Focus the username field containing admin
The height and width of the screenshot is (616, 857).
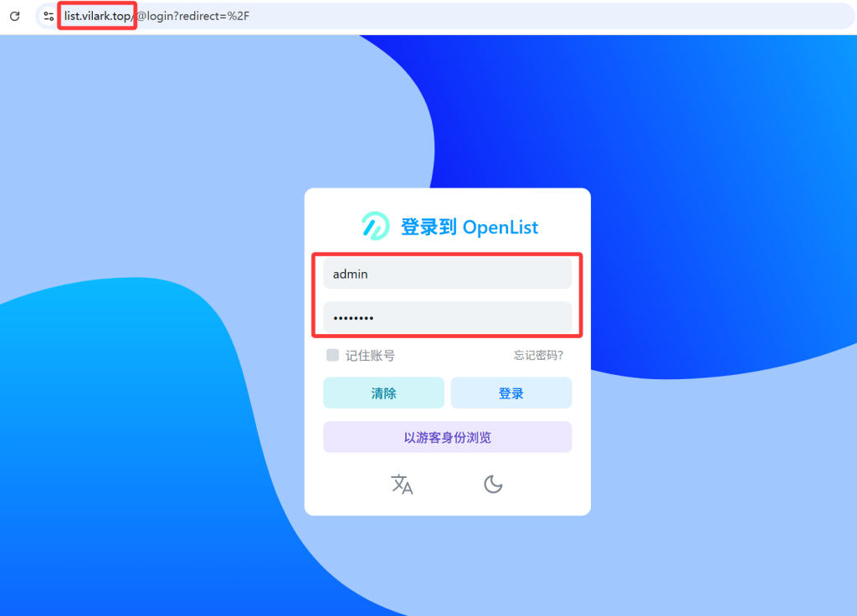click(447, 272)
